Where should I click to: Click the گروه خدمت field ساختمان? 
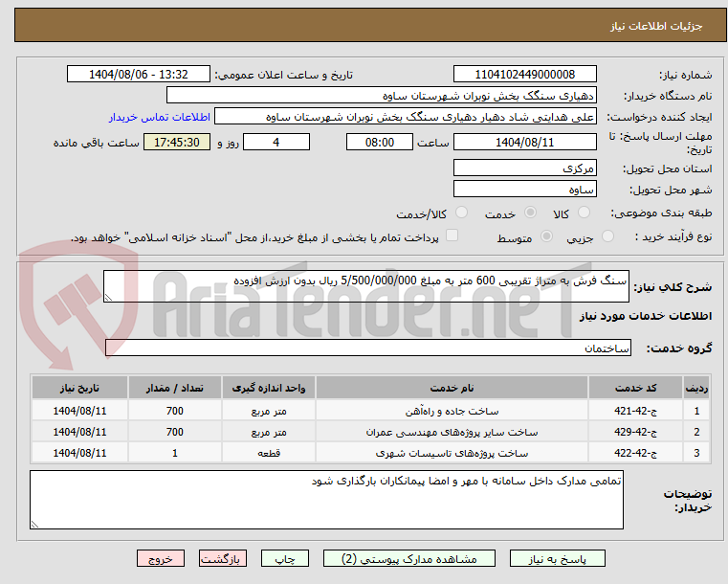(x=367, y=348)
